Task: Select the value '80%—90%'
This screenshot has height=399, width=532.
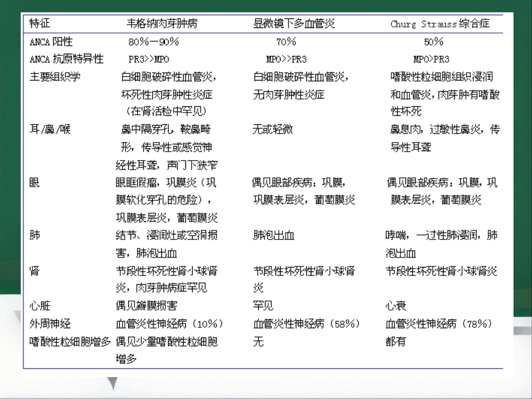Action: pos(153,42)
